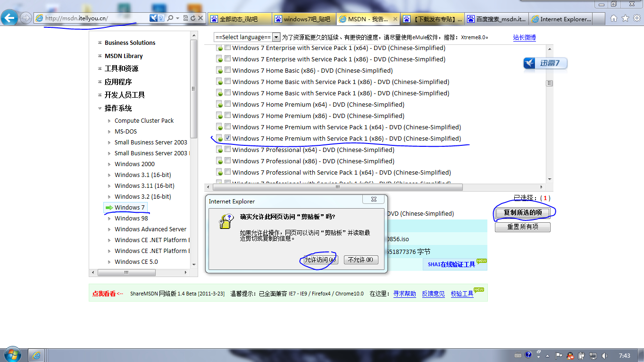The image size is (644, 362).
Task: Open the 寻求帮助 link
Action: pos(405,294)
